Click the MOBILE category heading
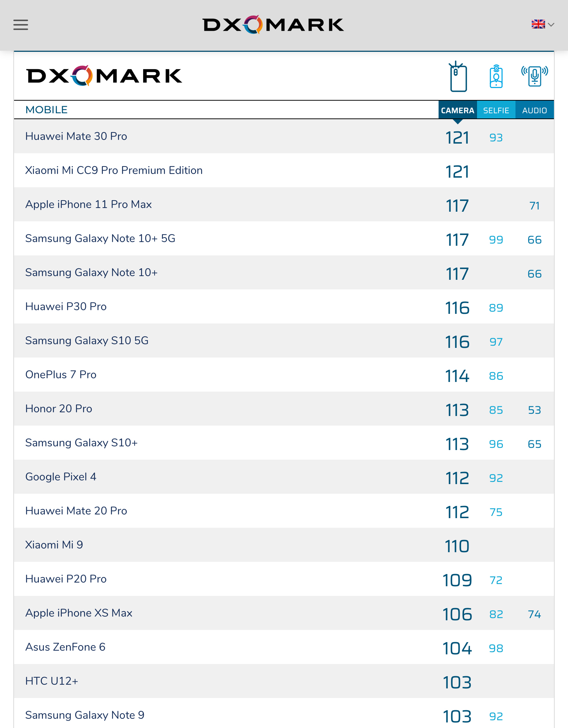568x728 pixels. click(x=47, y=110)
